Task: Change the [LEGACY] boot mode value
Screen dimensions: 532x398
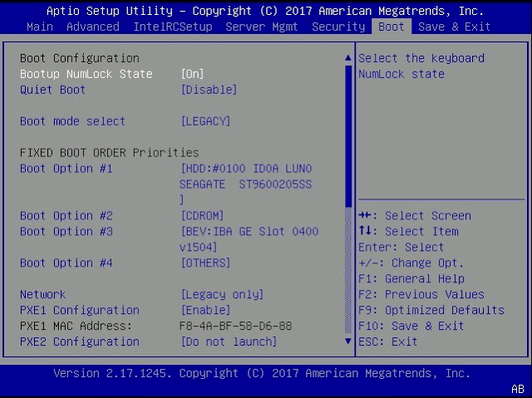Action: pyautogui.click(x=205, y=121)
